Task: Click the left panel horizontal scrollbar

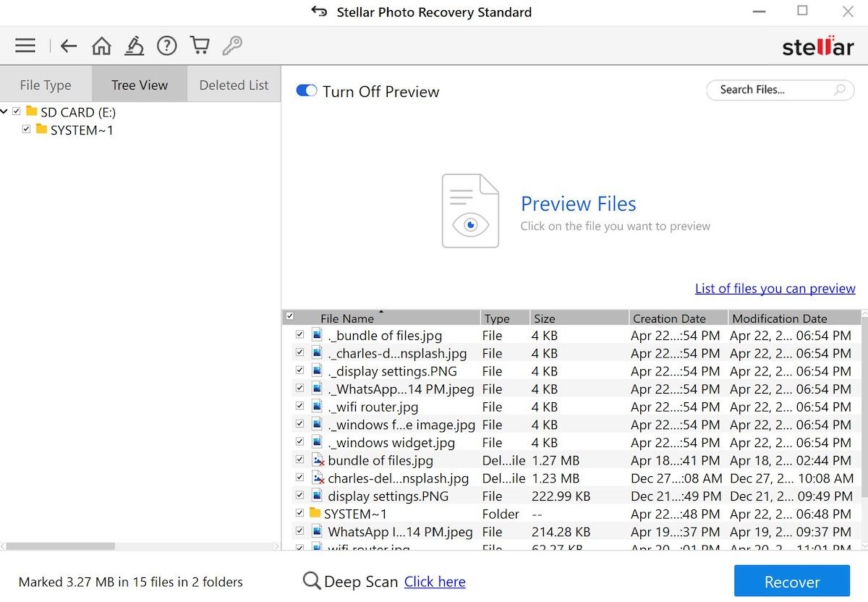Action: tap(60, 546)
